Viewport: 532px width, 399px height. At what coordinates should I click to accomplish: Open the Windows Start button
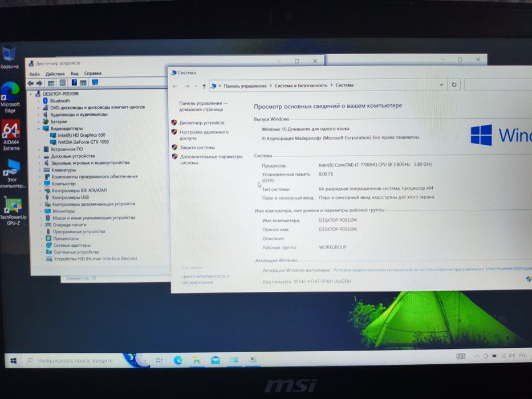(14, 361)
